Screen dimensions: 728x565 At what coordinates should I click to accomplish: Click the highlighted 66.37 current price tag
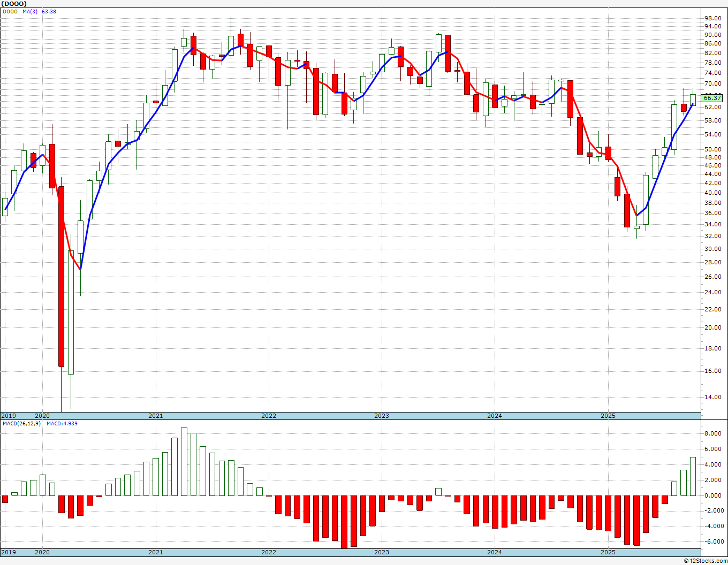(x=712, y=98)
